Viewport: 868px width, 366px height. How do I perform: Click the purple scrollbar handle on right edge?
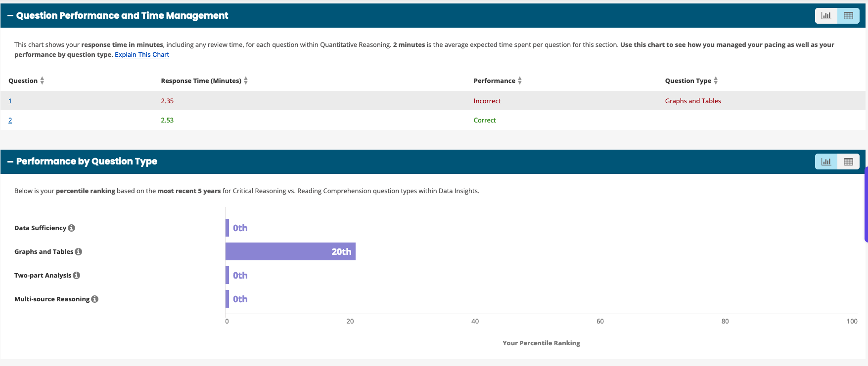coord(866,204)
